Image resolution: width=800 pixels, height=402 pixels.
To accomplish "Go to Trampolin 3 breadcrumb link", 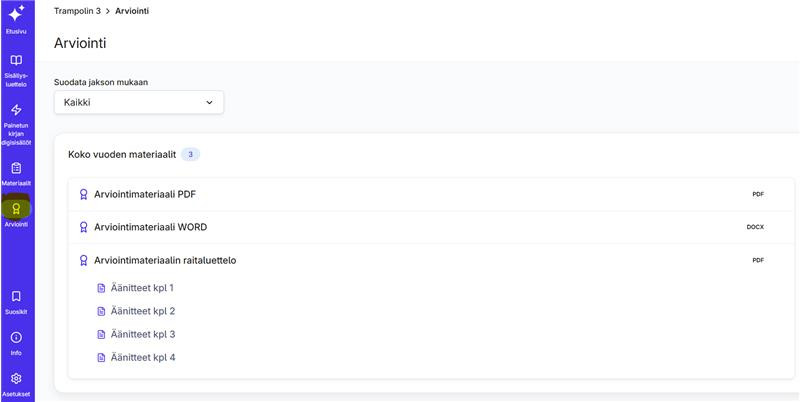I will (77, 10).
